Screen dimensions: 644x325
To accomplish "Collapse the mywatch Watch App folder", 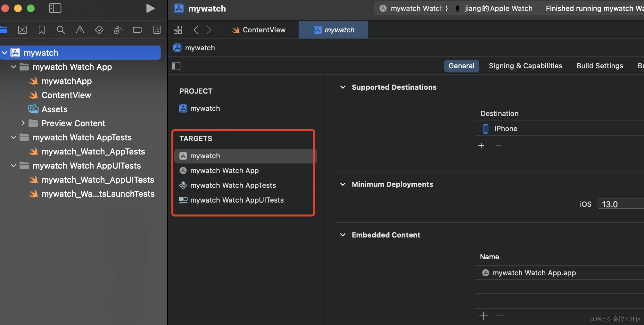I will tap(13, 67).
